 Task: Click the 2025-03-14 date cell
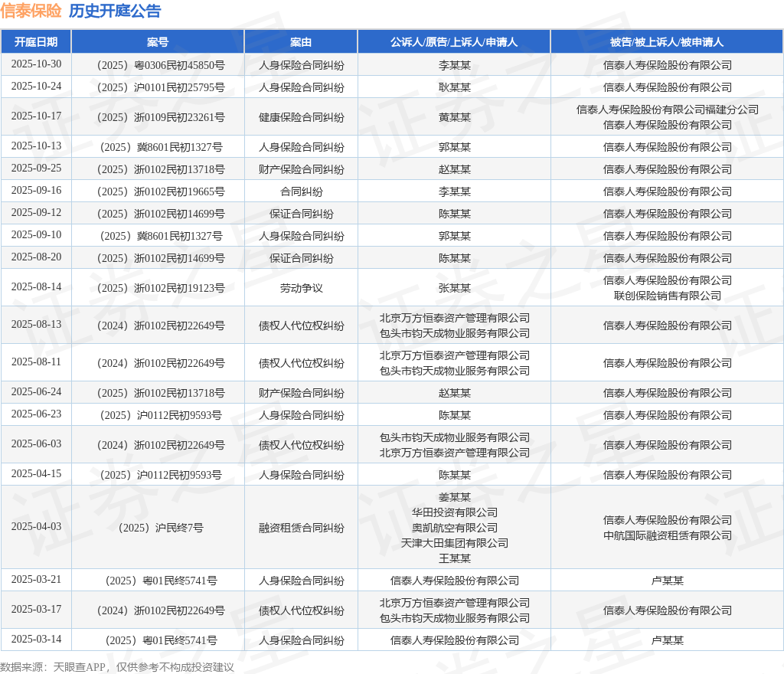point(36,640)
